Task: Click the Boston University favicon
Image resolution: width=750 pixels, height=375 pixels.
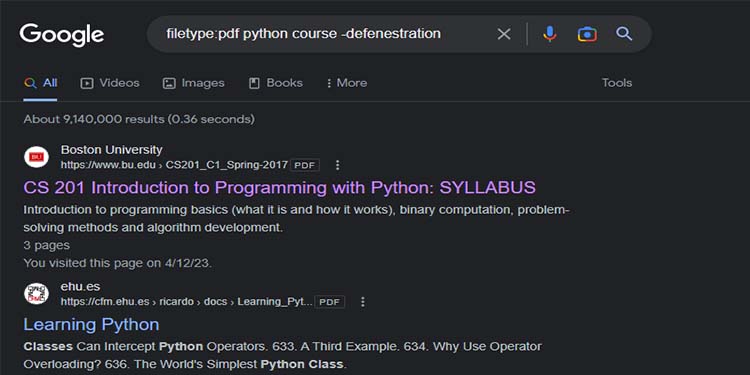Action: pos(36,157)
